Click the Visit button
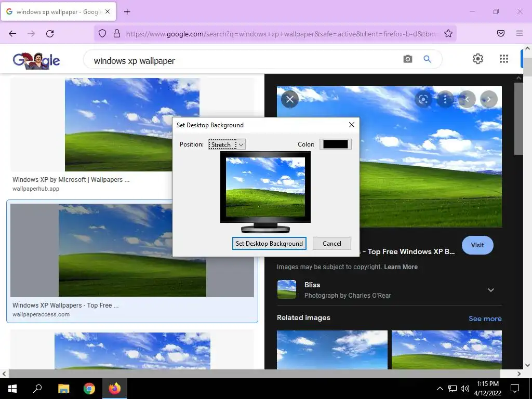This screenshot has width=532, height=399. (x=477, y=245)
